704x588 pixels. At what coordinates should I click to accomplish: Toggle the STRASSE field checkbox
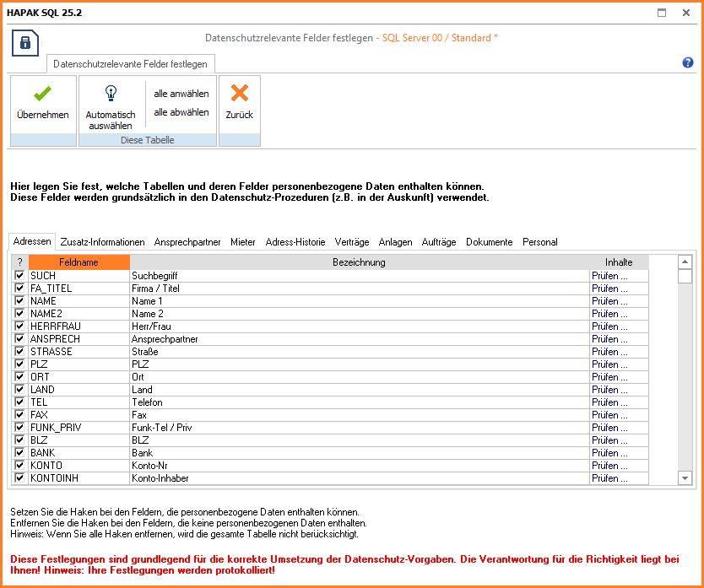point(19,352)
